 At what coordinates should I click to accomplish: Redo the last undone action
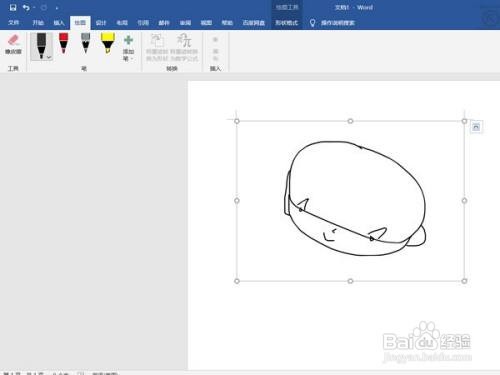point(44,7)
